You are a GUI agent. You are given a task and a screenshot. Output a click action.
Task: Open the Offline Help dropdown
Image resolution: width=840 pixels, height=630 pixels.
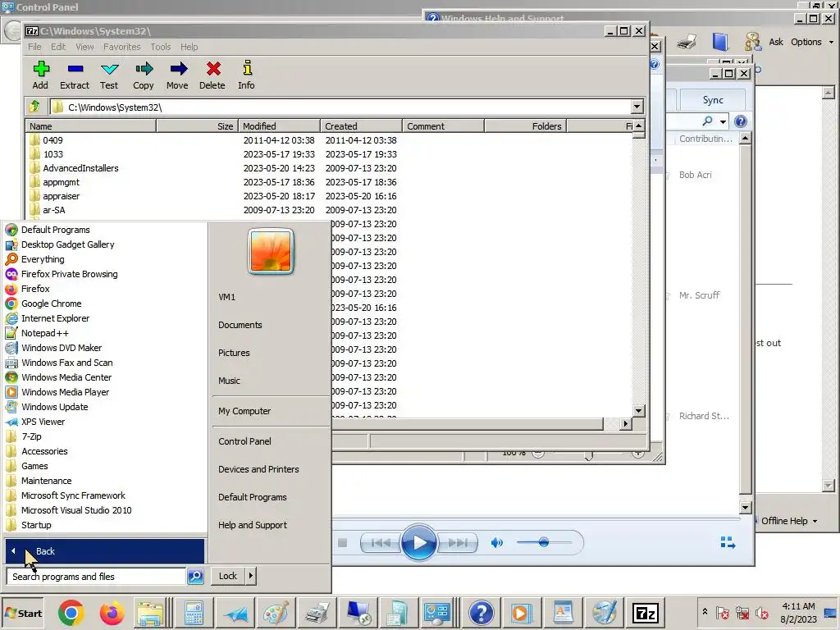[x=788, y=521]
